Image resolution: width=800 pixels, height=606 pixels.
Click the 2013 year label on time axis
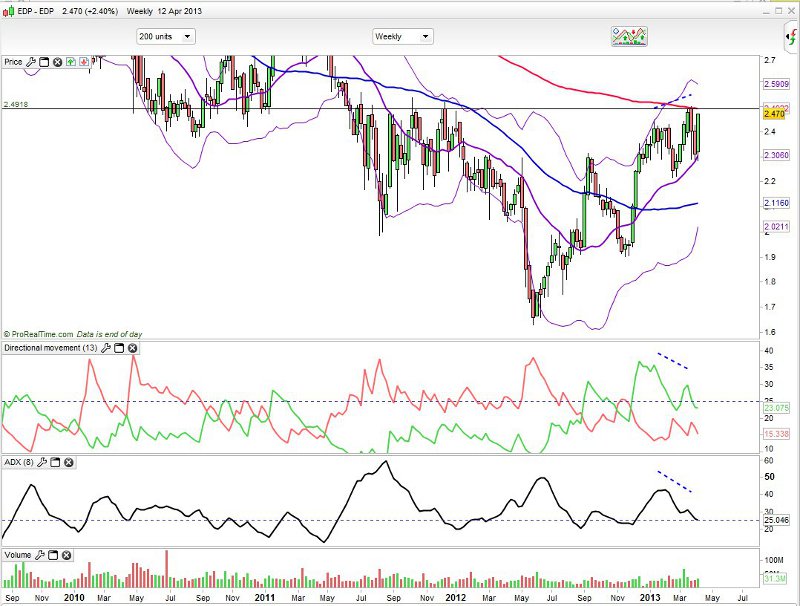pyautogui.click(x=650, y=597)
